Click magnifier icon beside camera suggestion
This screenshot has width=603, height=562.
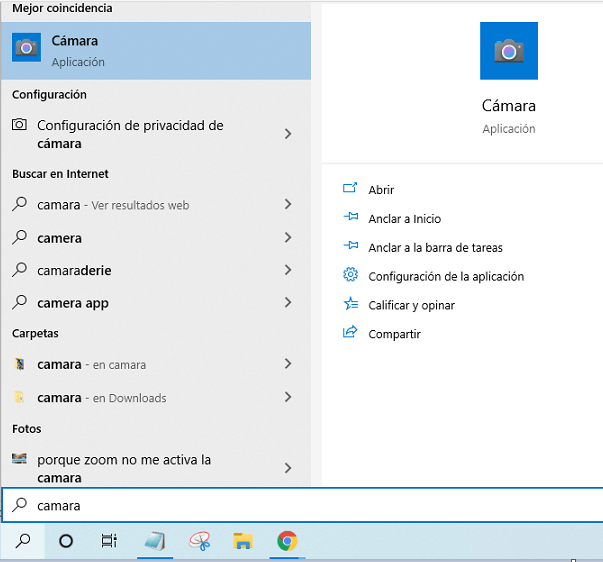click(19, 237)
